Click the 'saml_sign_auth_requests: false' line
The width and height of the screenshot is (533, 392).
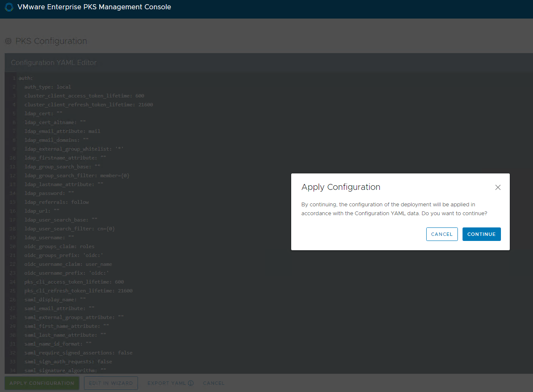(x=68, y=362)
